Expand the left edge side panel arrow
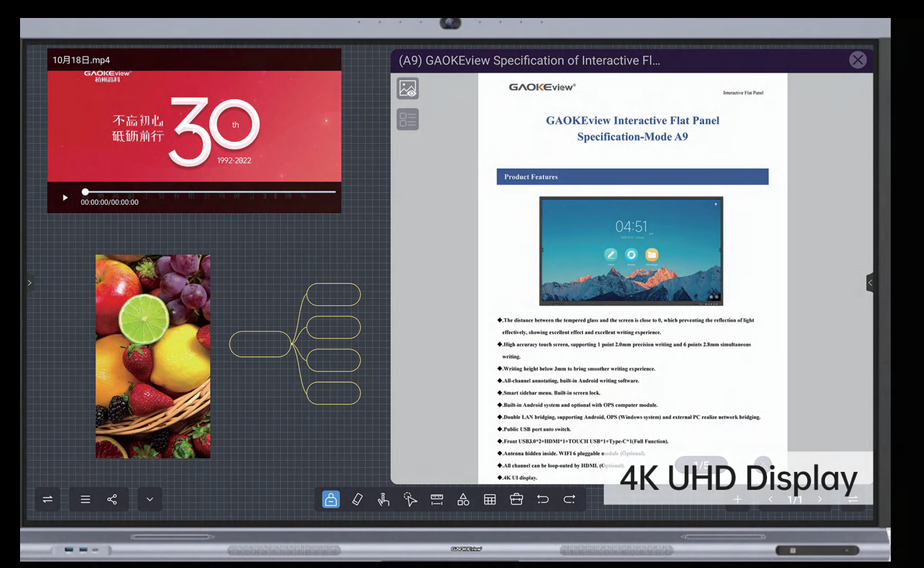 30,282
